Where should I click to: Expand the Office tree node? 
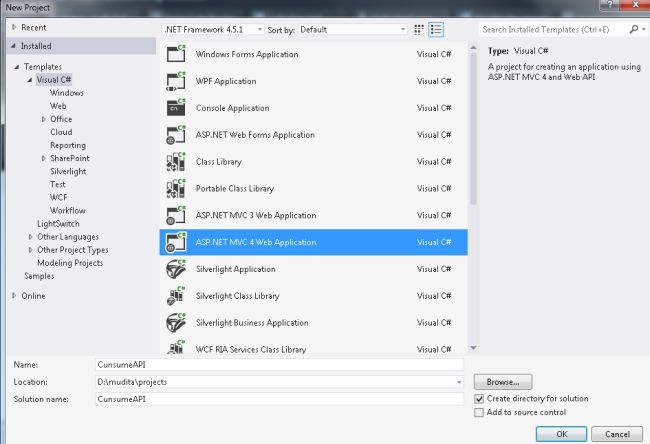[44, 119]
